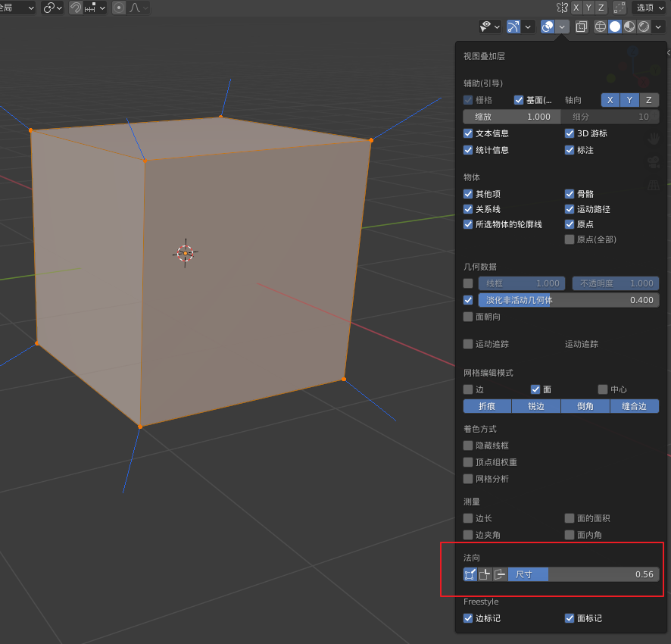Show face normals icon under 法向
Screen dimensions: 671x644
(x=500, y=574)
